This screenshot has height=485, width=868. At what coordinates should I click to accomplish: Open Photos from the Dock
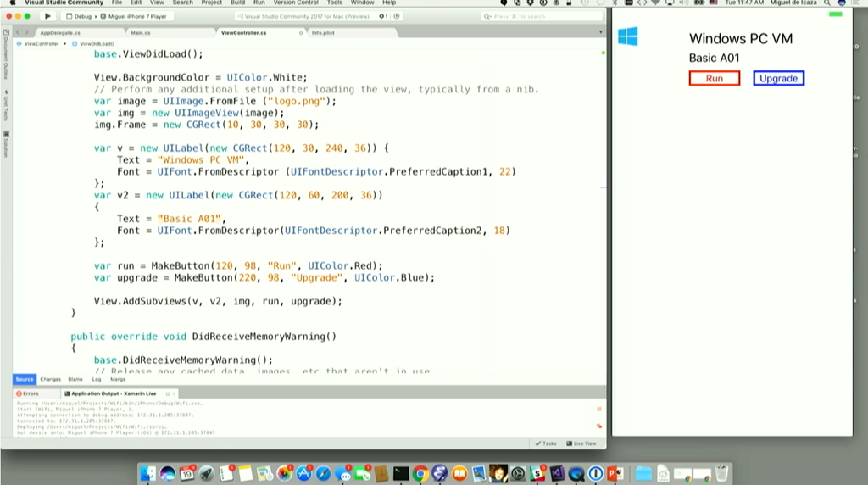[284, 473]
